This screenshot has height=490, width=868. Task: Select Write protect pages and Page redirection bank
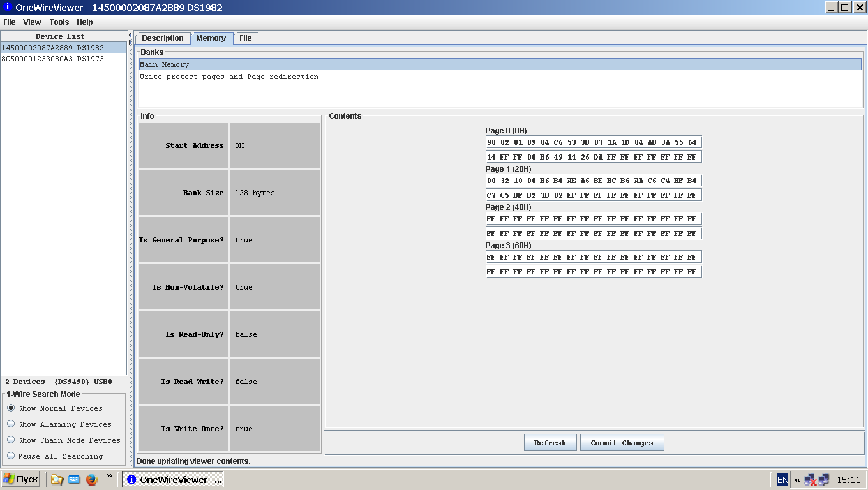click(500, 77)
